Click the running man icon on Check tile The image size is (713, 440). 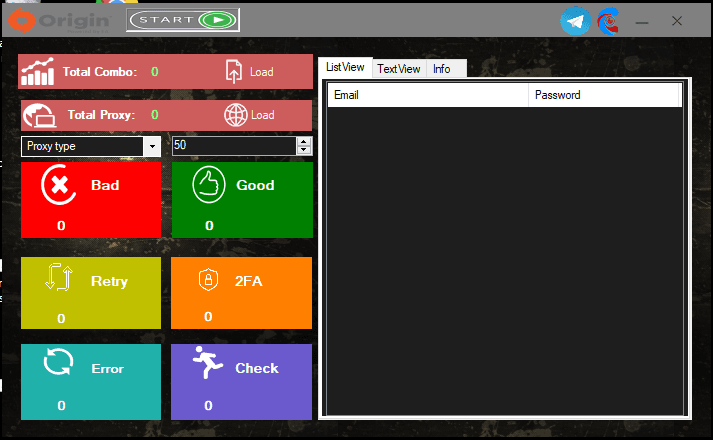point(208,364)
